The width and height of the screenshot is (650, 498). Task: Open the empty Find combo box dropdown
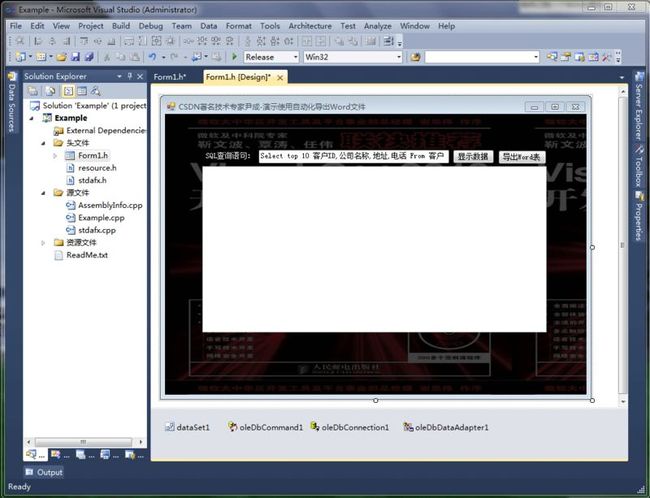(536, 57)
